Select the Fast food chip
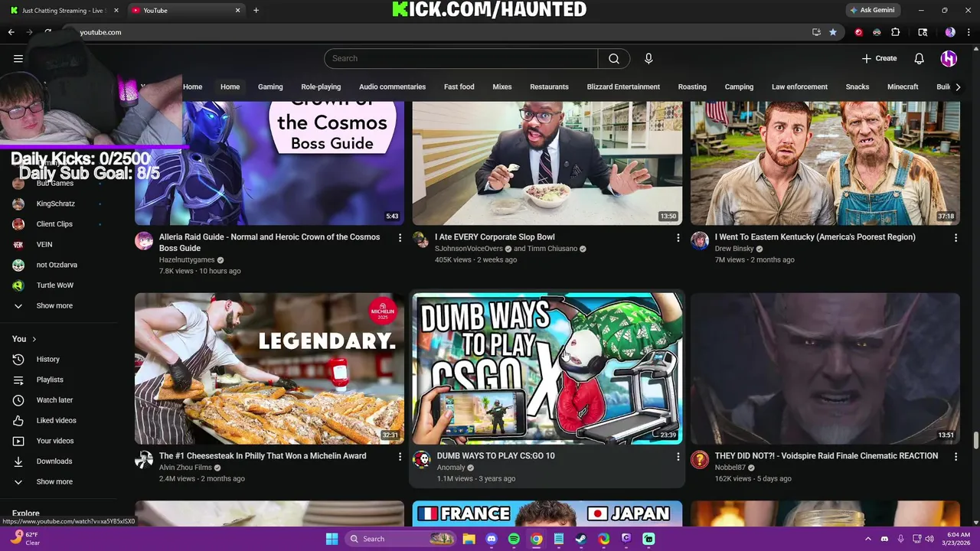This screenshot has height=551, width=980. 459,86
